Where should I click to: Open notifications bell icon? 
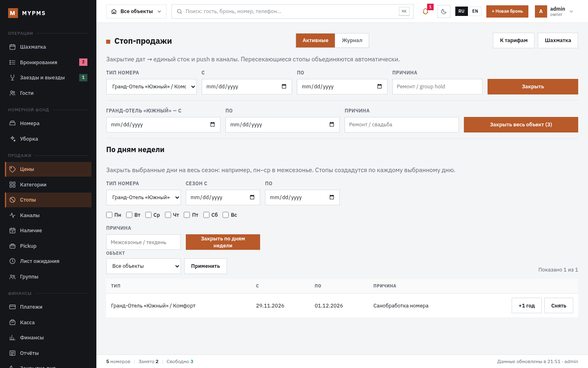425,11
